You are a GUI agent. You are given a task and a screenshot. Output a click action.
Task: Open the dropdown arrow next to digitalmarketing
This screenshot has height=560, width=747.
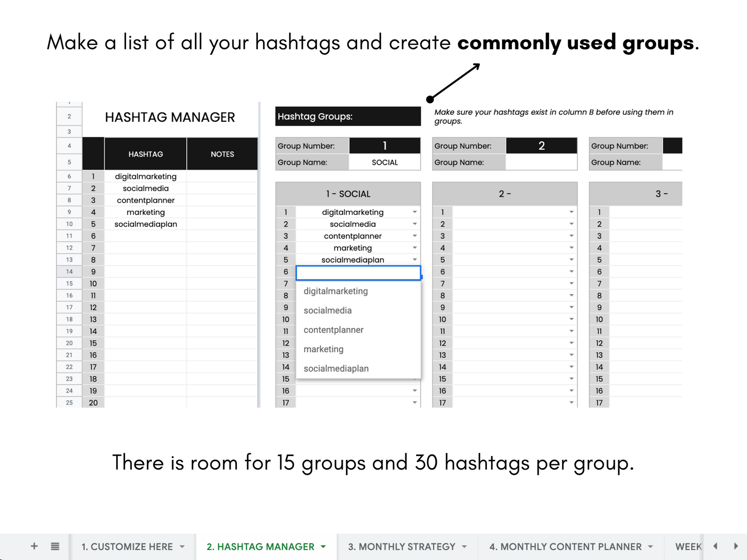tap(415, 212)
